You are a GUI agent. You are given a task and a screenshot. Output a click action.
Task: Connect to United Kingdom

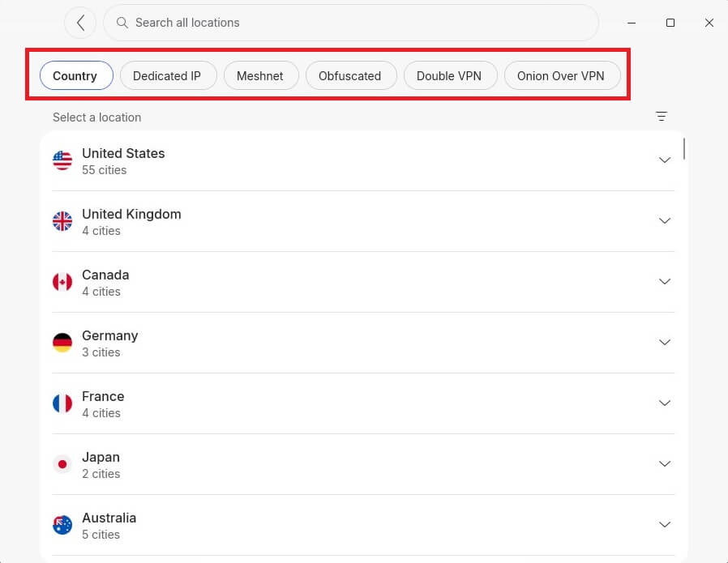[363, 222]
